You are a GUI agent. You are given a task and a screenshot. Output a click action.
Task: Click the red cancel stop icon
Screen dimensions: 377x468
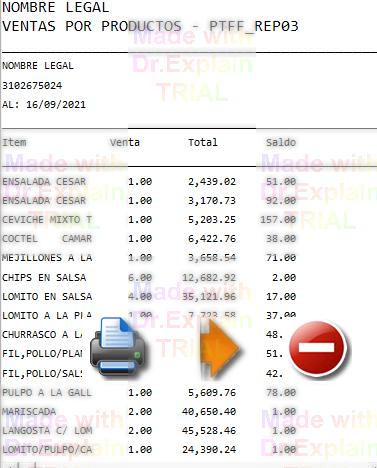(x=317, y=348)
